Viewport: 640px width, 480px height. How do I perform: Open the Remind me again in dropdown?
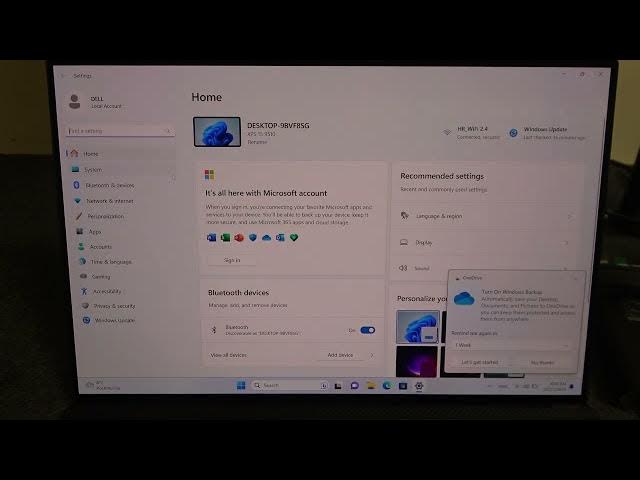click(511, 345)
